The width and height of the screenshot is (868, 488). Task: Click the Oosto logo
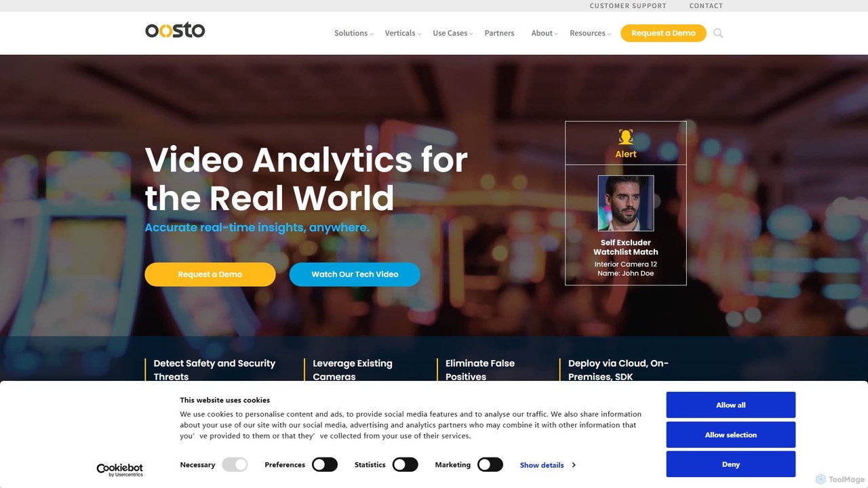point(175,30)
